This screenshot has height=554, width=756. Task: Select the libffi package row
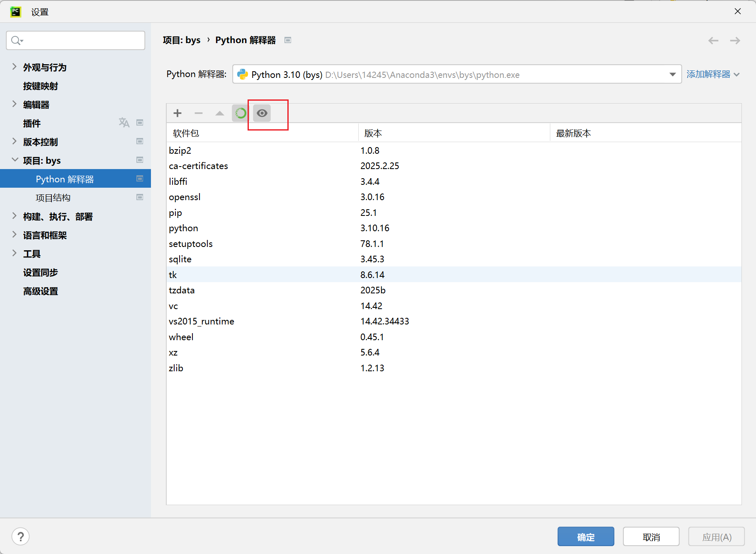pyautogui.click(x=454, y=181)
